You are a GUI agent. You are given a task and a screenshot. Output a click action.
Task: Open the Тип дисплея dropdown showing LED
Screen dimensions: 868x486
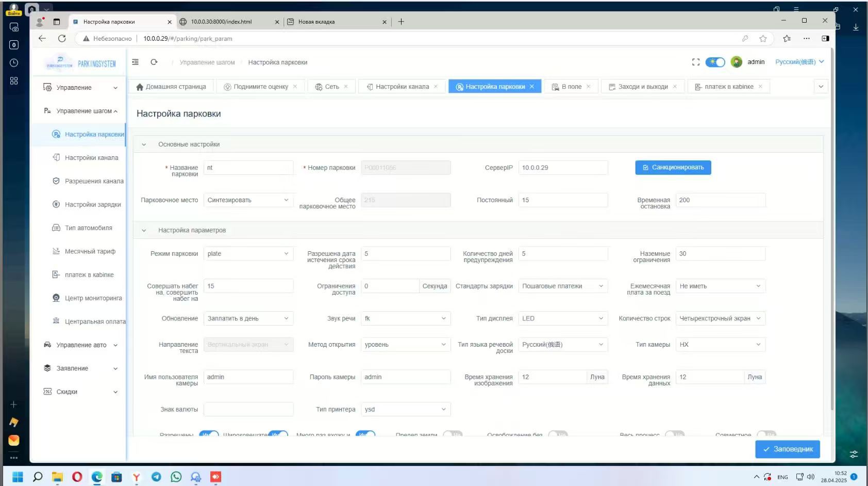563,318
